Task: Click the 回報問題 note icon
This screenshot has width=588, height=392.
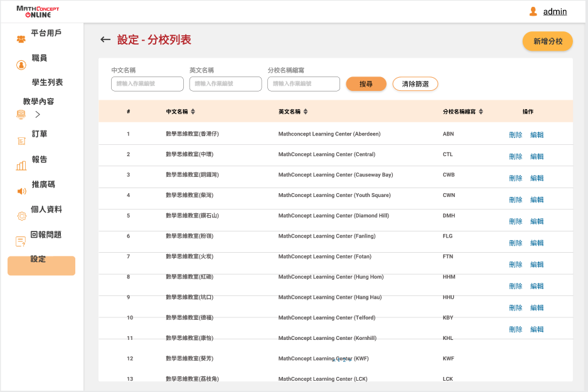Action: [x=21, y=241]
